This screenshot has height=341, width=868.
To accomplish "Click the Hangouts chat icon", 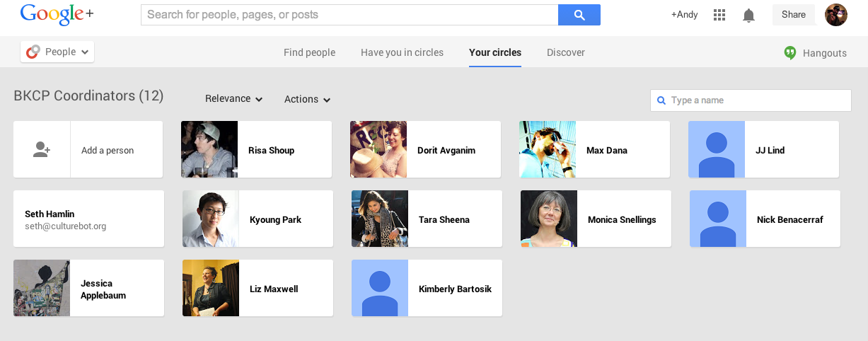I will tap(790, 53).
